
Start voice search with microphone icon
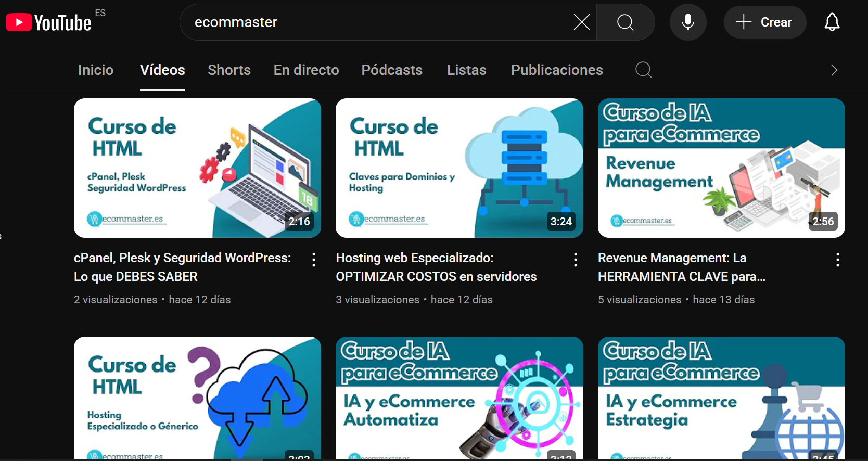point(687,22)
